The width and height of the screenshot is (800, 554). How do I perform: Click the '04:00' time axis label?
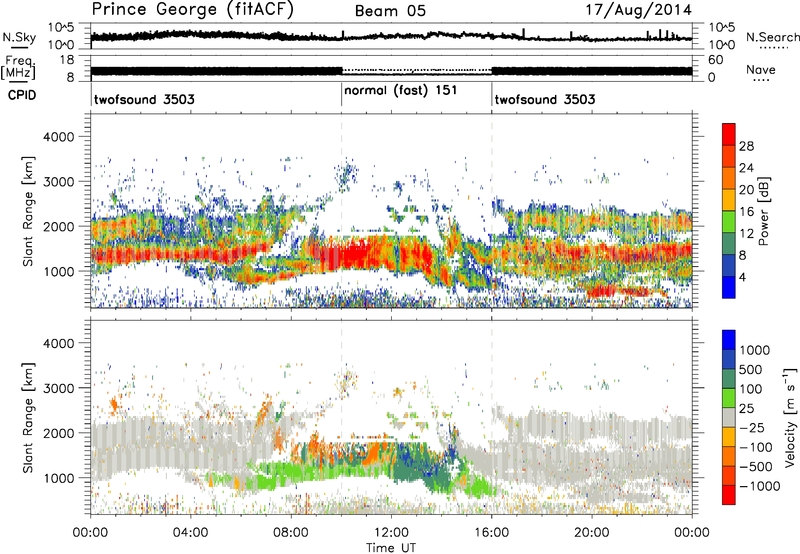[190, 533]
